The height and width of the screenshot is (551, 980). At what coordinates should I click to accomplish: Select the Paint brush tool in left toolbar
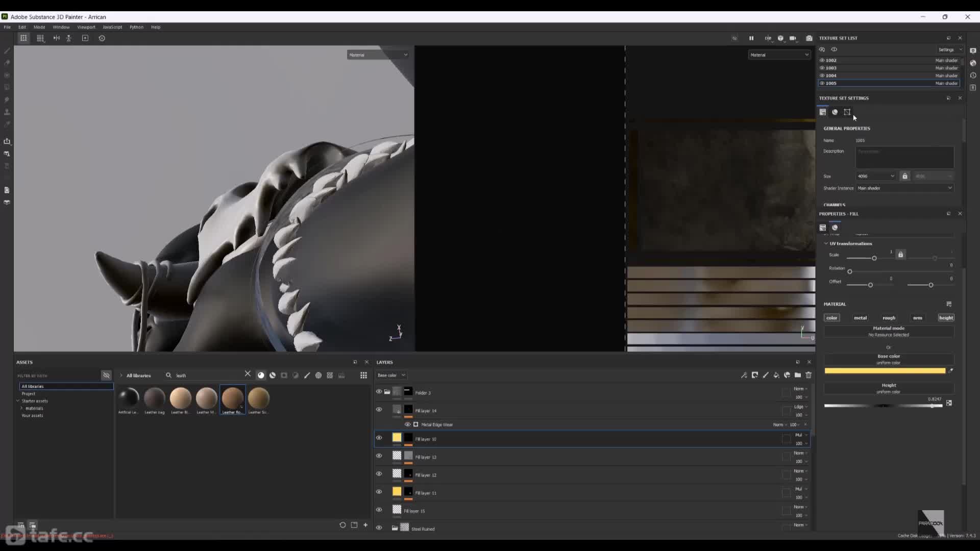click(x=7, y=51)
